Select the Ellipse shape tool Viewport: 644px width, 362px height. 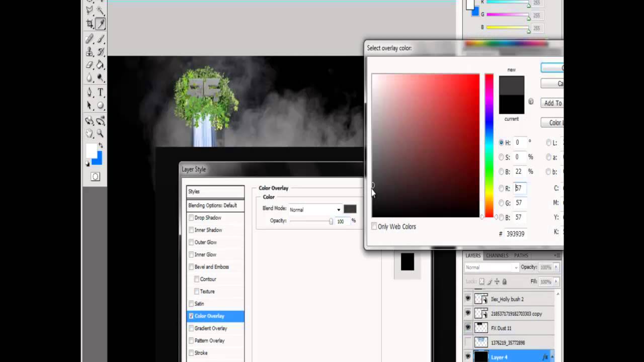[101, 106]
